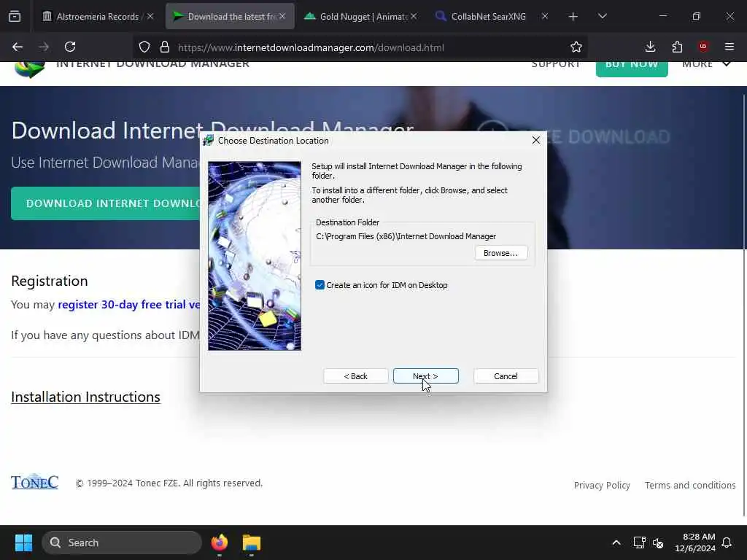Go back to previous page

[x=18, y=47]
